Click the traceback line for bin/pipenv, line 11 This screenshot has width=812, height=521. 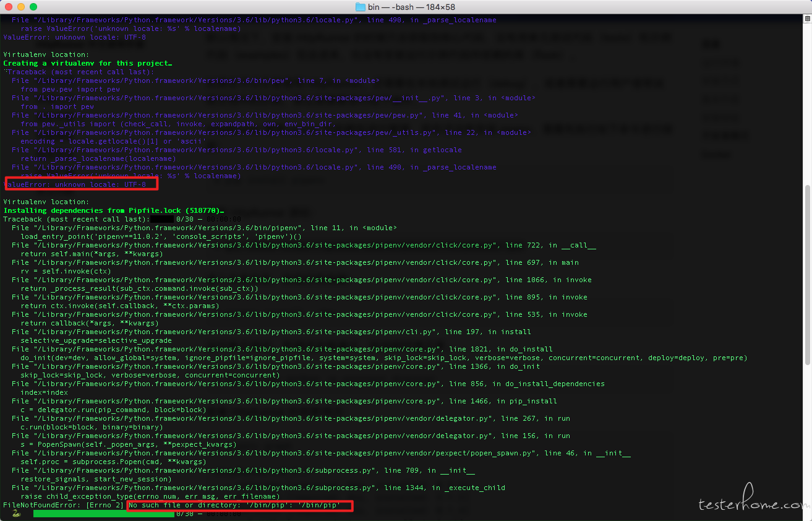pos(204,228)
